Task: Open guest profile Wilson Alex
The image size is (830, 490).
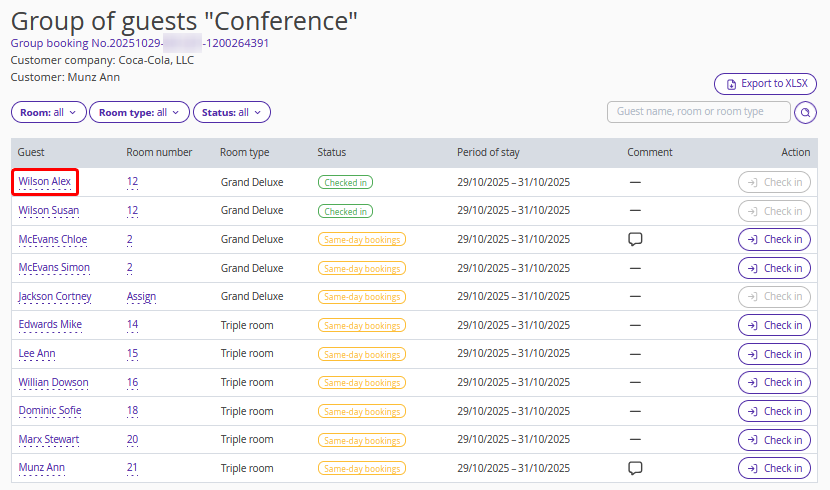Action: pos(45,182)
